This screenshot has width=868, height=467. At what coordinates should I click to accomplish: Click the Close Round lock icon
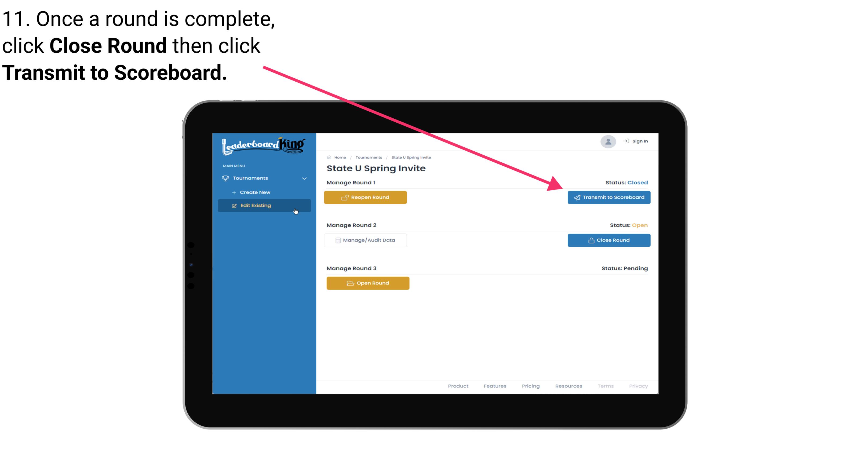[x=591, y=240]
